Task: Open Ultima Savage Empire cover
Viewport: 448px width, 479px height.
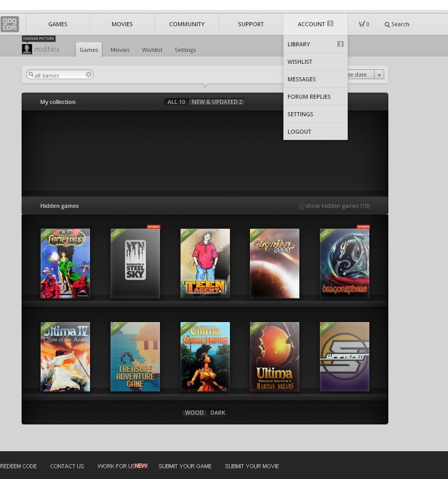Action: click(205, 357)
